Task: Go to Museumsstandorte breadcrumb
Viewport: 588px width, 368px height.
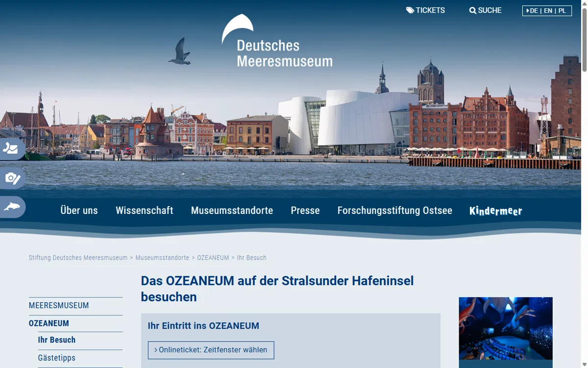Action: tap(162, 258)
